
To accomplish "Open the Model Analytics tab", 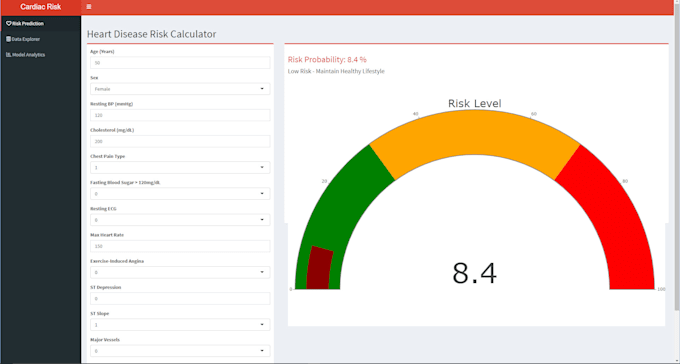I will 41,55.
